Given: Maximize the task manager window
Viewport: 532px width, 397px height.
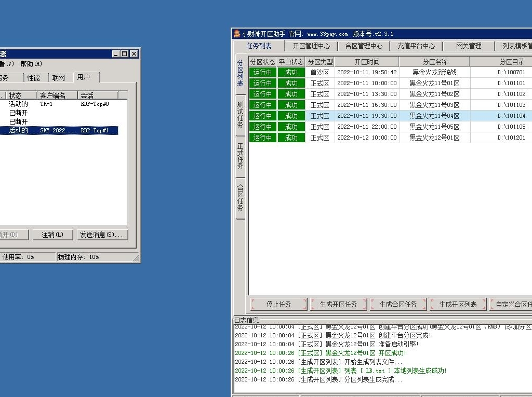Looking at the screenshot, I should pos(125,54).
